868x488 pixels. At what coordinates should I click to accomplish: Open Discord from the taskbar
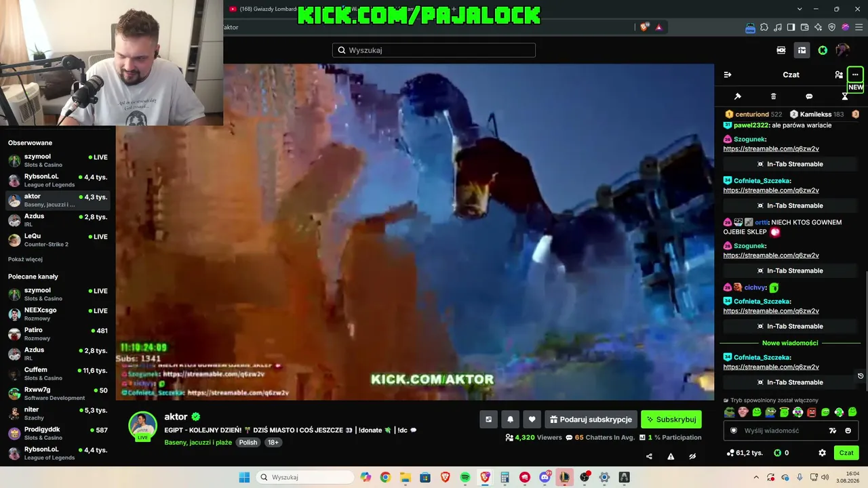pos(545,477)
